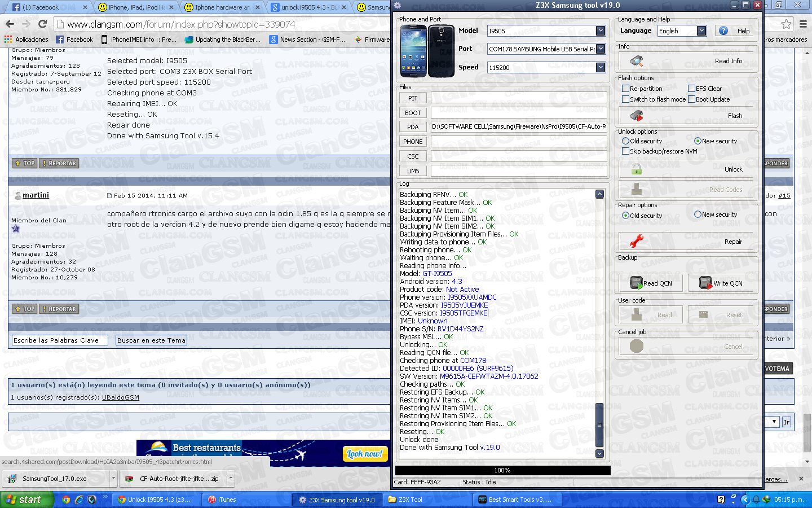812x508 pixels.
Task: Click the PDA file button
Action: 413,127
